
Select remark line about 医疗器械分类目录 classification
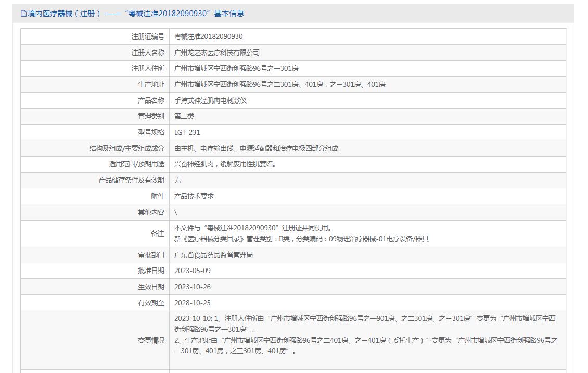(x=301, y=239)
